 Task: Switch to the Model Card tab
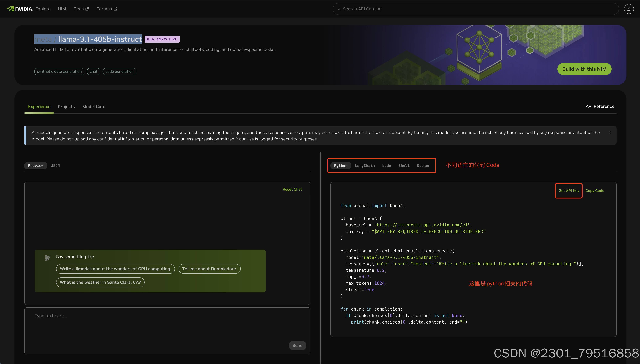coord(94,107)
